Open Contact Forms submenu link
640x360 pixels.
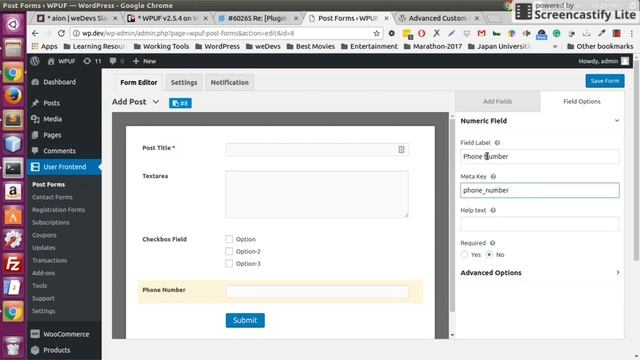click(52, 197)
